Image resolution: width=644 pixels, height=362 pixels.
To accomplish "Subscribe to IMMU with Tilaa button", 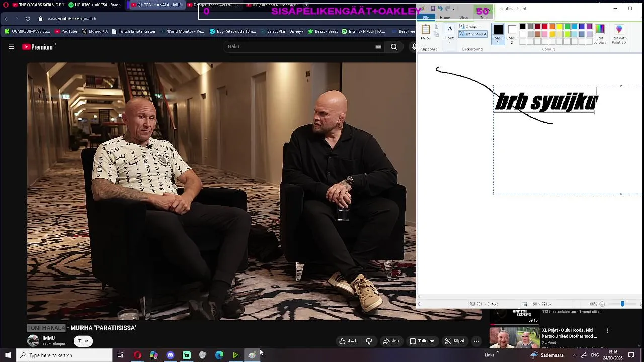I will (x=83, y=341).
